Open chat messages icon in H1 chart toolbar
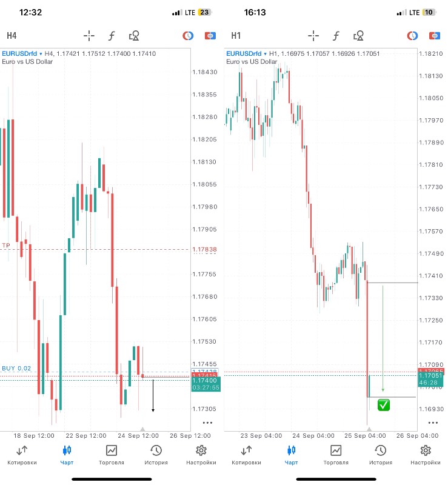 435,35
